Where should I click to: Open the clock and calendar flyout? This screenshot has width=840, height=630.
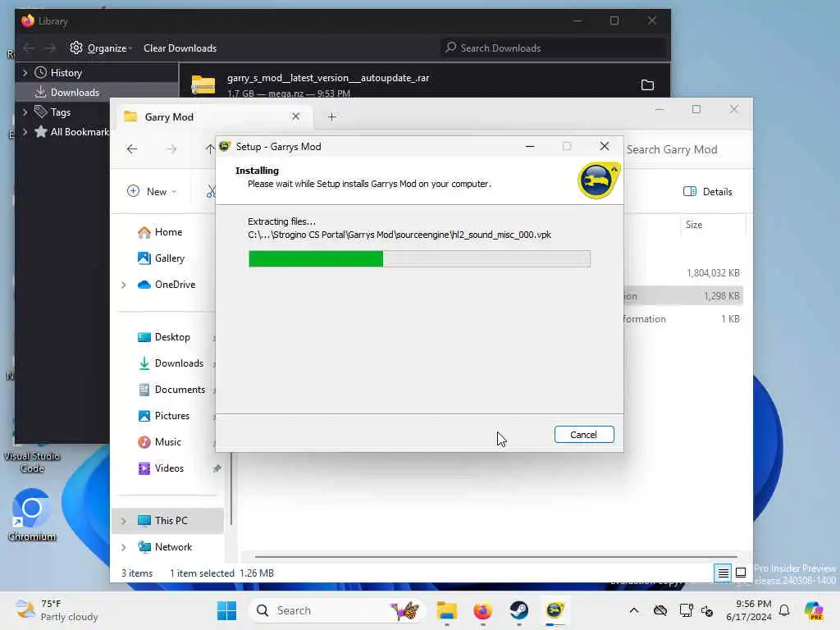(749, 610)
